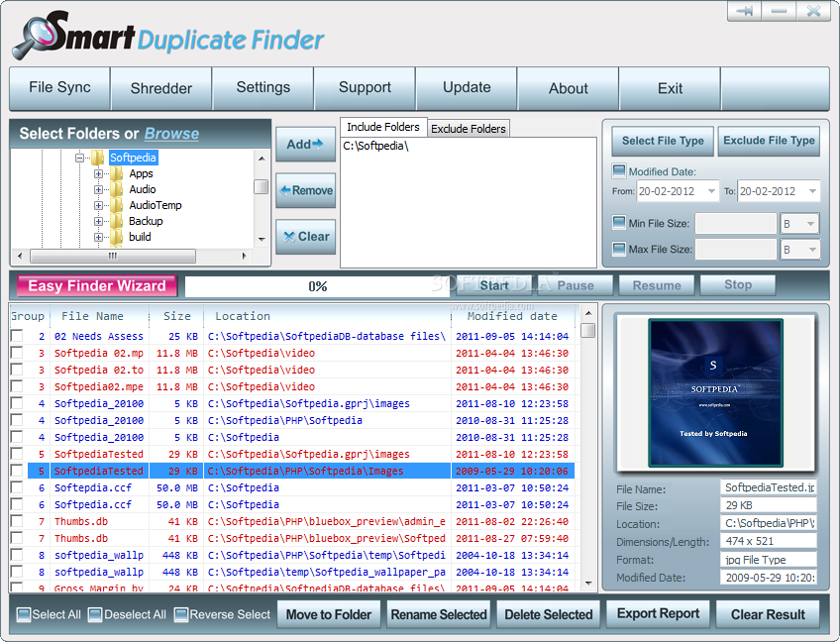
Task: Open the About menu item
Action: coord(569,88)
